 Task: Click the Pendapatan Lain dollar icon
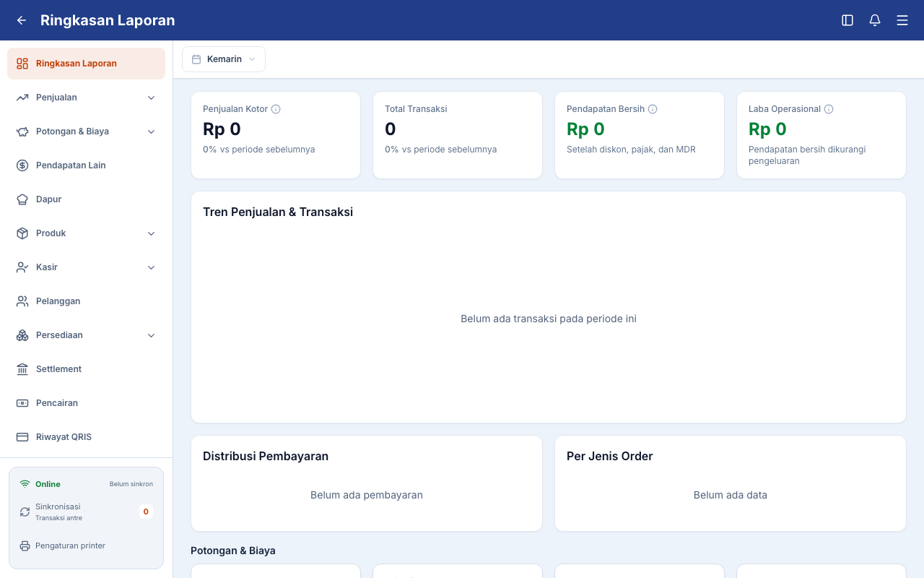coord(22,165)
